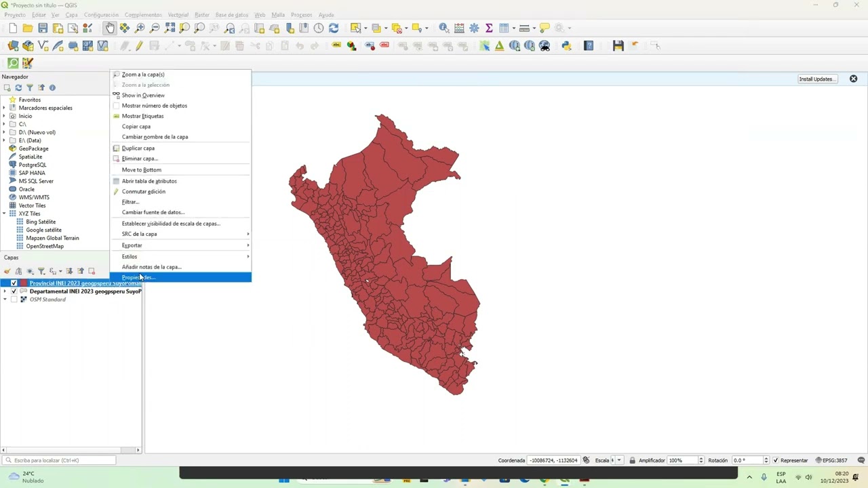This screenshot has height=488, width=868.
Task: Toggle visibility of Provincial INEI 2023 layer
Action: (x=14, y=283)
